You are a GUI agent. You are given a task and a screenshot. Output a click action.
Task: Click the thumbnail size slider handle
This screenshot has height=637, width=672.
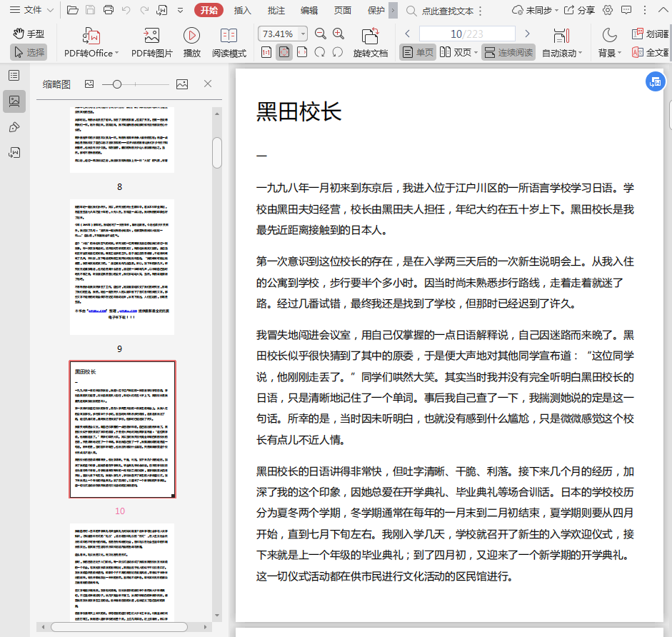pyautogui.click(x=117, y=84)
